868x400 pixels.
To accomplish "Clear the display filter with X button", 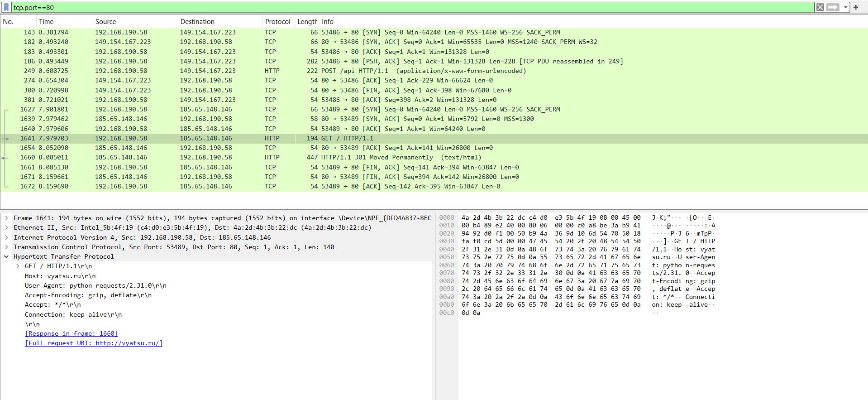I will coord(820,7).
